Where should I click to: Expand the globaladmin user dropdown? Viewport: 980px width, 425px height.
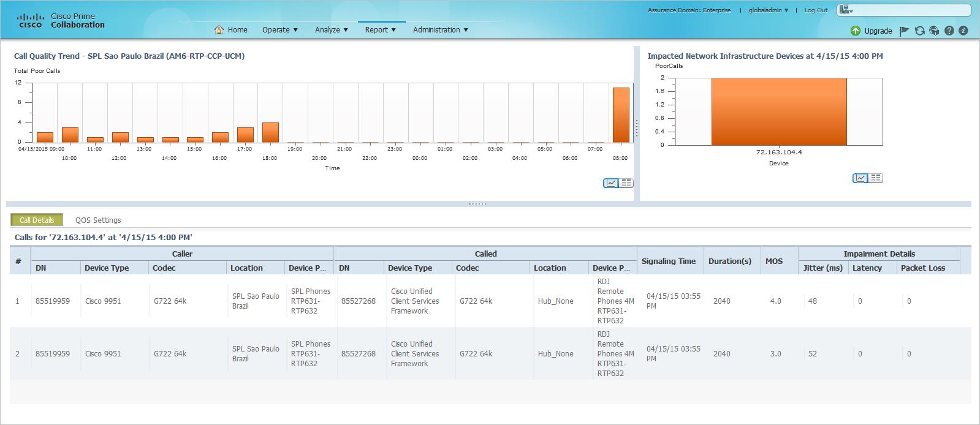click(x=769, y=10)
